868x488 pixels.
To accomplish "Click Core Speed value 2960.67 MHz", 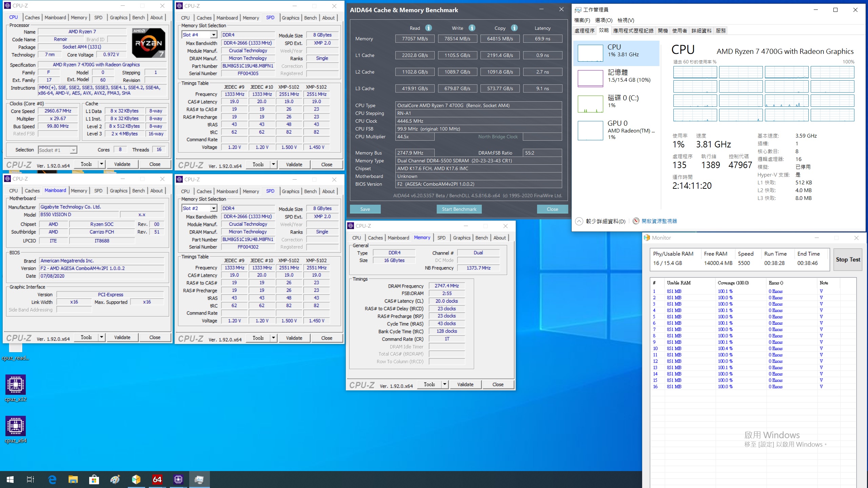I will [58, 111].
